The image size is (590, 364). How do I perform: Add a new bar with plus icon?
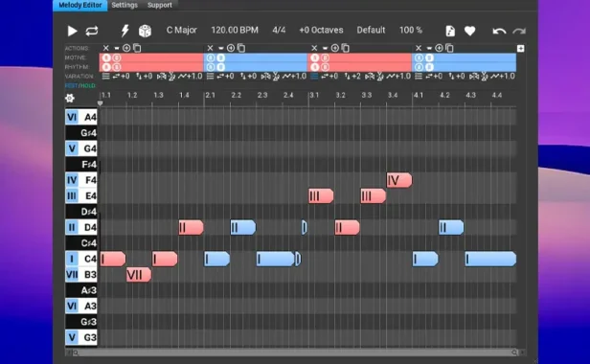click(520, 48)
